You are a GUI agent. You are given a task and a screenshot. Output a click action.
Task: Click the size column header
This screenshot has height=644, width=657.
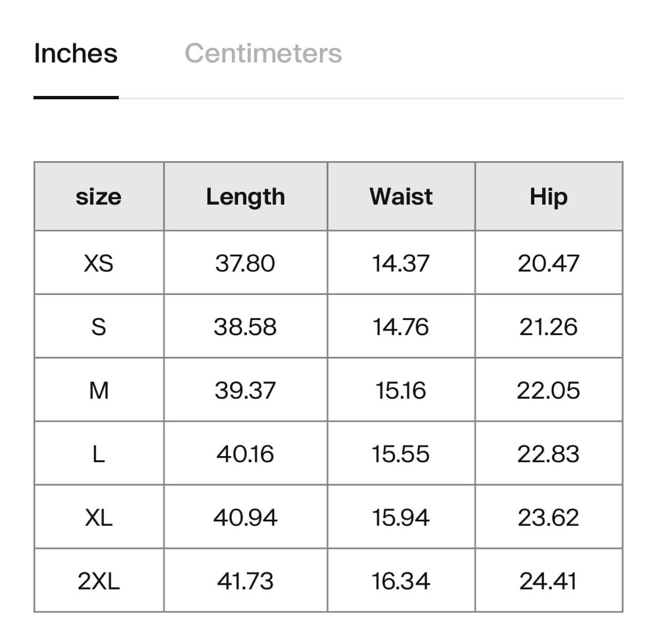coord(99,196)
